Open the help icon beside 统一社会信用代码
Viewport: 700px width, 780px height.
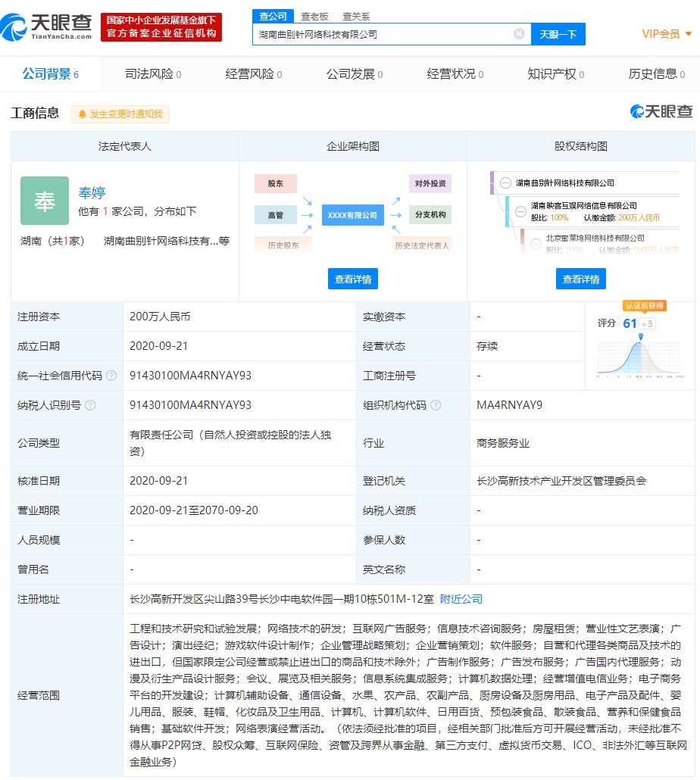[111, 376]
